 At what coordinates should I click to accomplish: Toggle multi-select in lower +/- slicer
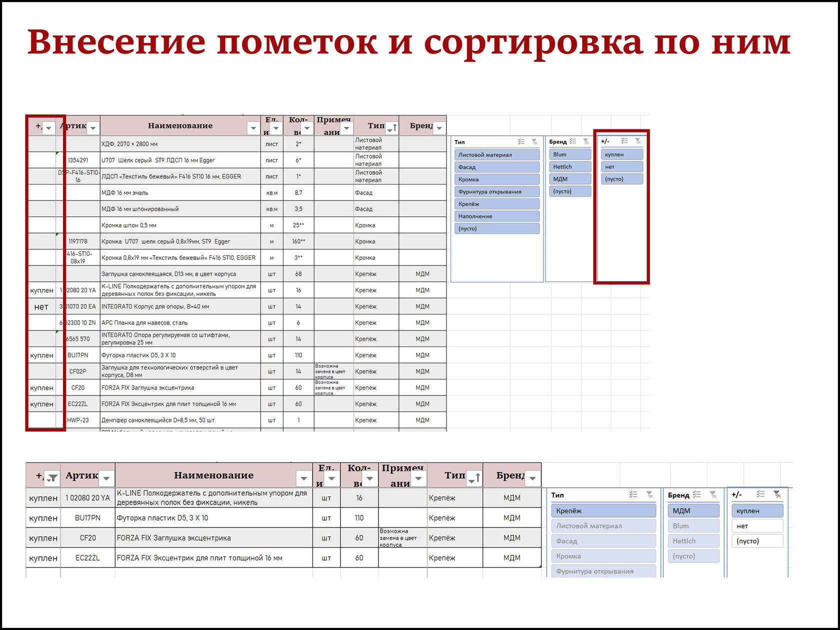[x=760, y=494]
